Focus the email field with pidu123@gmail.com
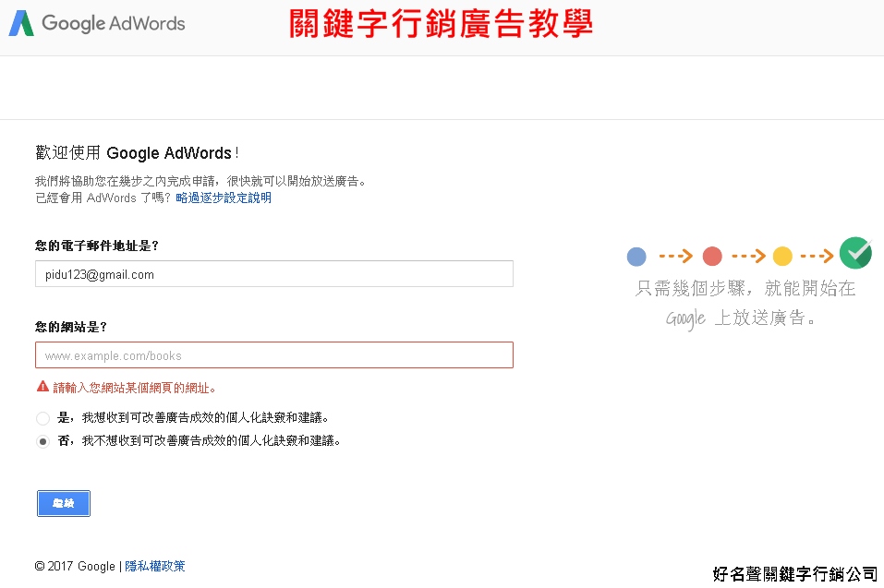Image resolution: width=884 pixels, height=588 pixels. tap(274, 274)
